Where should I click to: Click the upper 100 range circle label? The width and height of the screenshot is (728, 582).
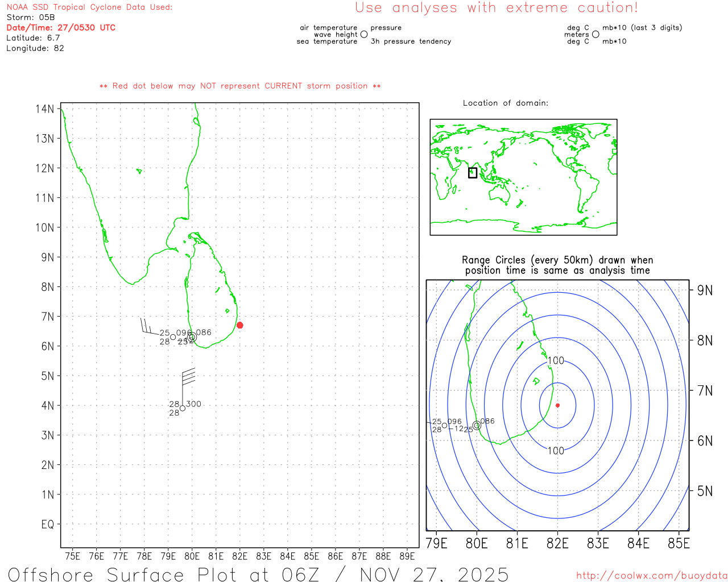[556, 360]
